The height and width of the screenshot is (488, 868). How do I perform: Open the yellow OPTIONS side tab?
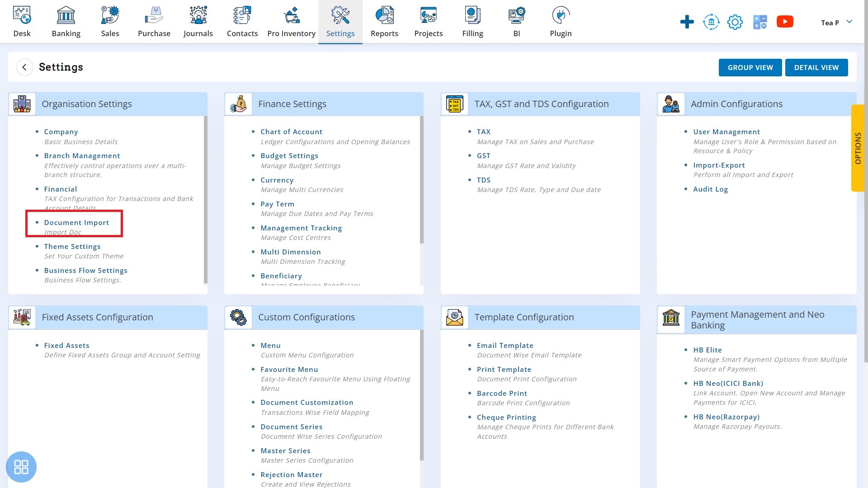[858, 148]
